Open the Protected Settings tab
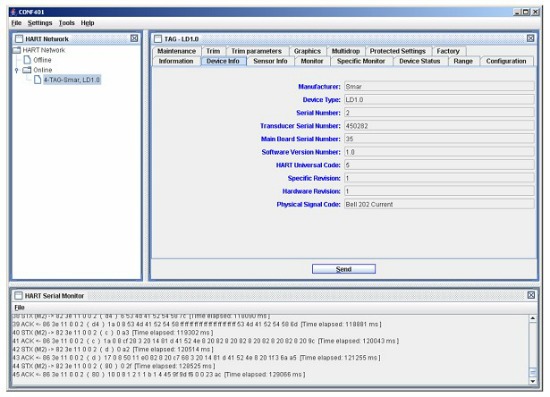This screenshot has width=550, height=397. [397, 51]
